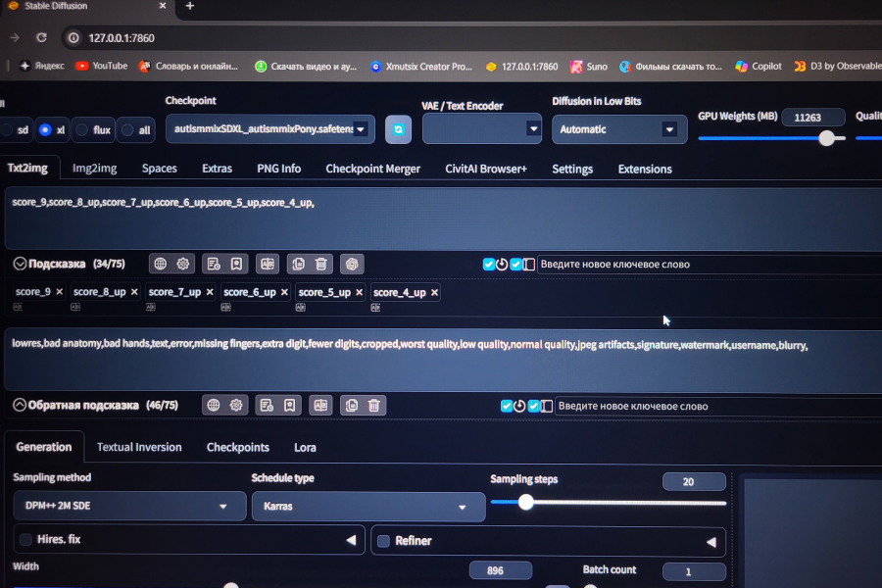Select the sd UI preset radio

[7, 130]
